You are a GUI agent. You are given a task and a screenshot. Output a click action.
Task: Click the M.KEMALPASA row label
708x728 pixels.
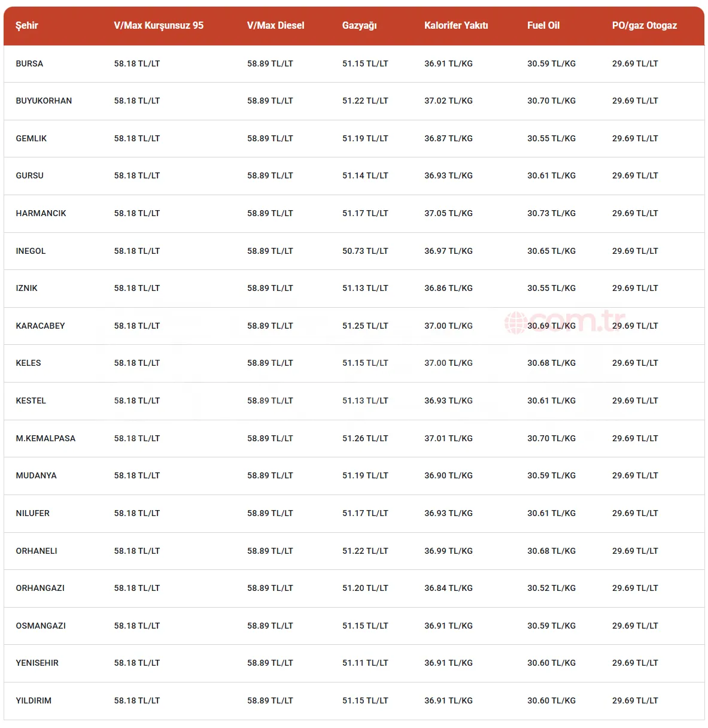tap(45, 438)
